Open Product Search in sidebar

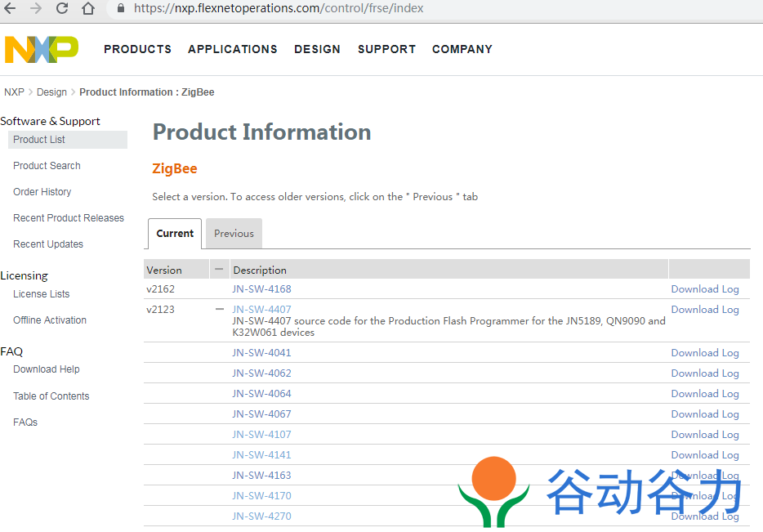click(x=47, y=166)
